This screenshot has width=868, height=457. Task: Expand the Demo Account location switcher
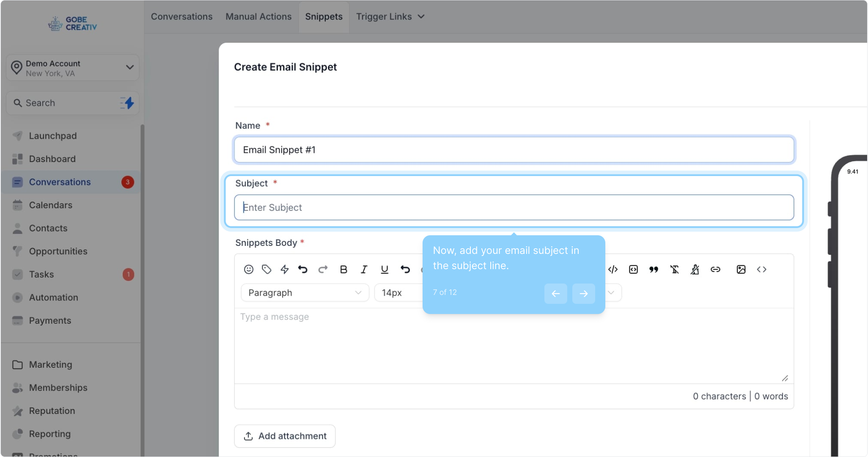point(73,68)
